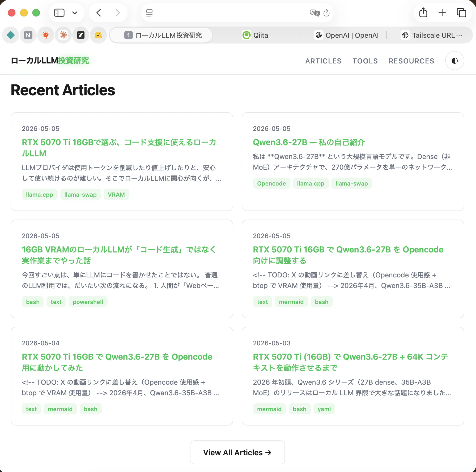Click the powershell tag

[x=88, y=302]
